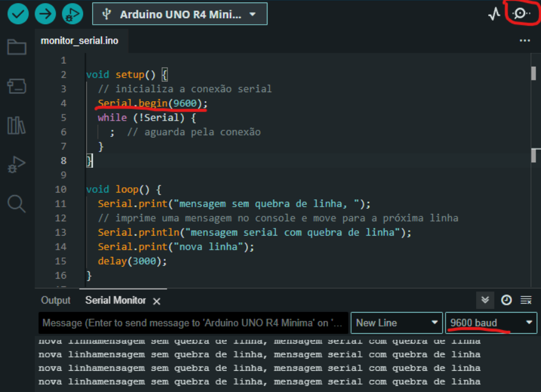Open the New Line ending dropdown
The height and width of the screenshot is (392, 541).
397,323
